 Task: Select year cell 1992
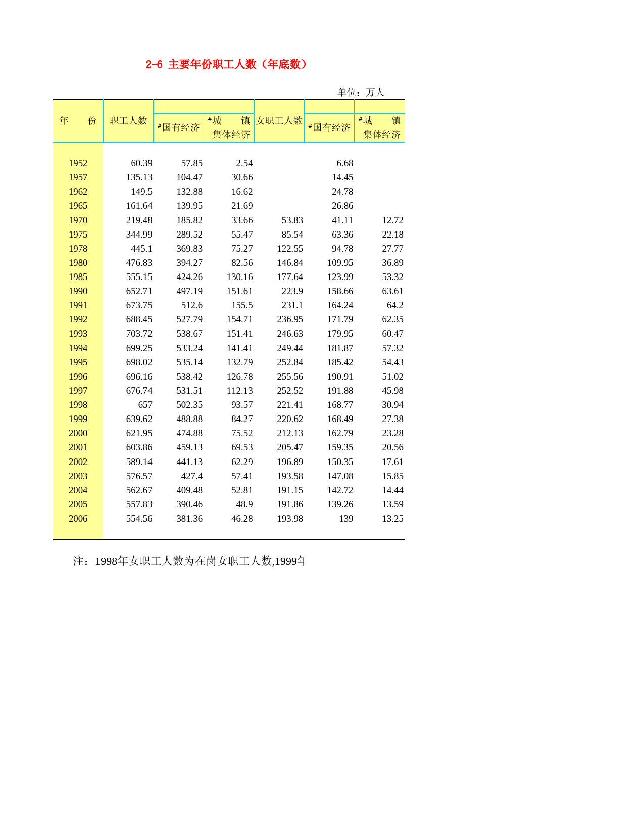point(78,319)
